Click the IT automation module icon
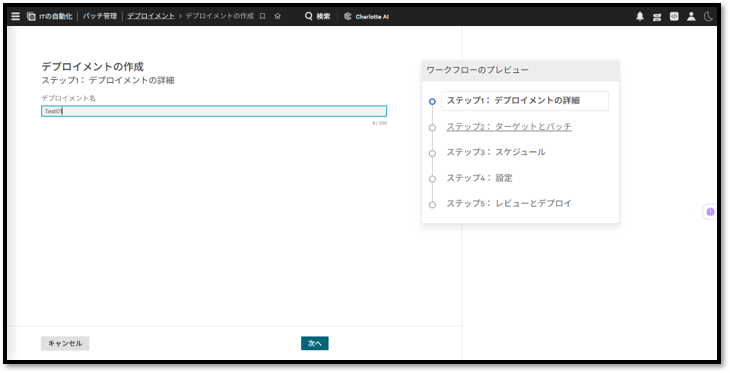Image resolution: width=730 pixels, height=373 pixels. pyautogui.click(x=31, y=16)
